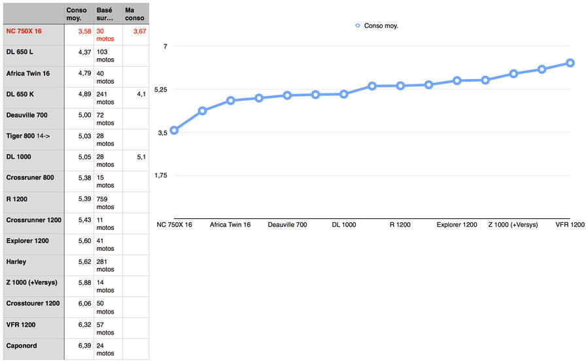Select the red '30 motos' cell
588x364 pixels.
click(108, 35)
